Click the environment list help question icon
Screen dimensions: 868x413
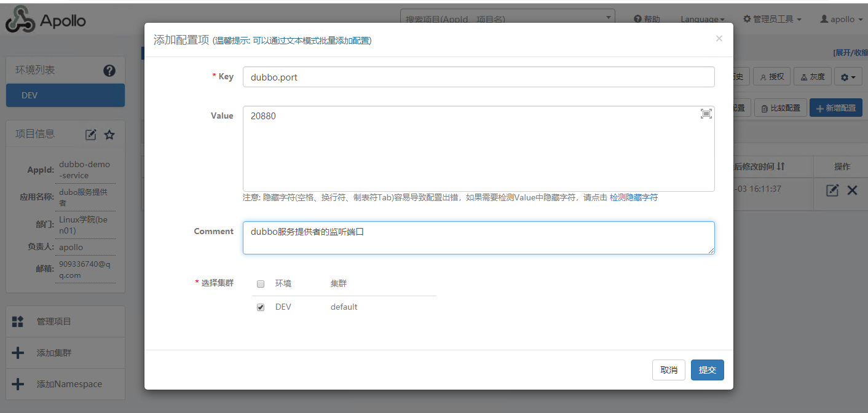pos(109,71)
